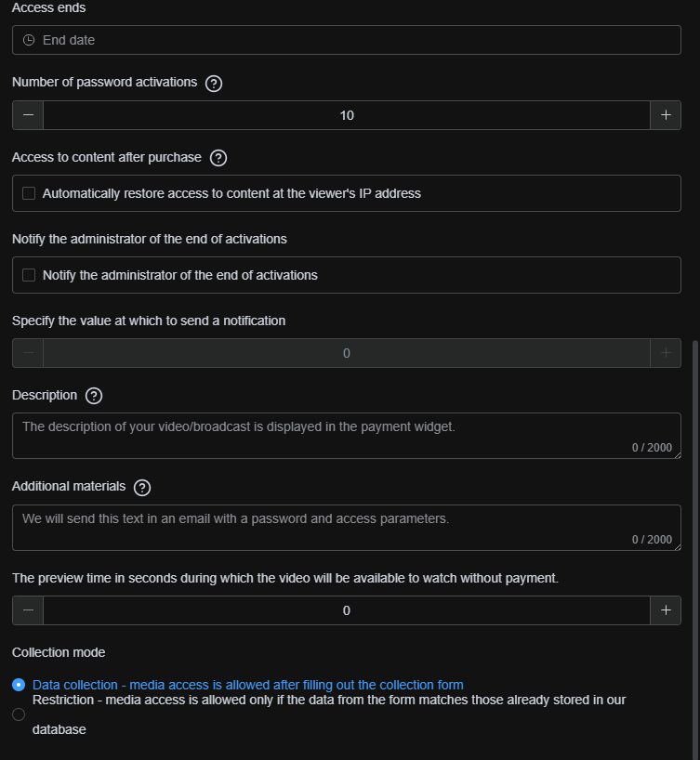Select the Data collection mode radio button
This screenshot has height=760, width=700.
coord(19,685)
